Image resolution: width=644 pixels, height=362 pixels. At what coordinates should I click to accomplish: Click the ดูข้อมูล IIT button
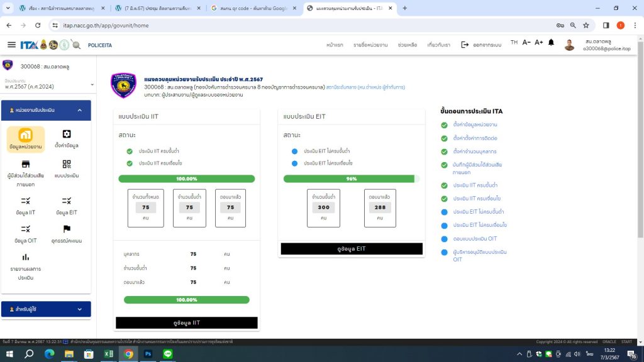187,323
